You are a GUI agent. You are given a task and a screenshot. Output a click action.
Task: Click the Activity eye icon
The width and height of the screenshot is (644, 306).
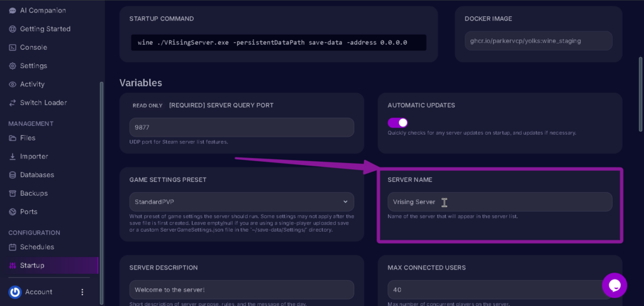click(13, 84)
